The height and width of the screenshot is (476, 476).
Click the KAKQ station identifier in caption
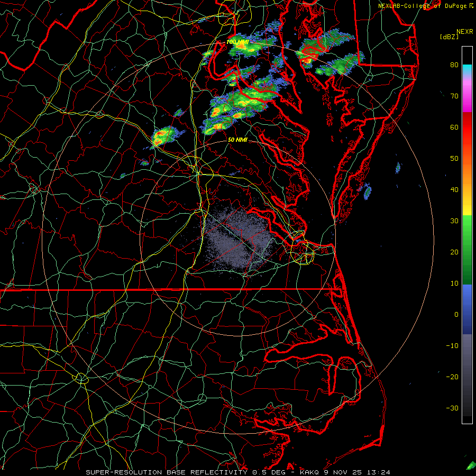(x=309, y=472)
